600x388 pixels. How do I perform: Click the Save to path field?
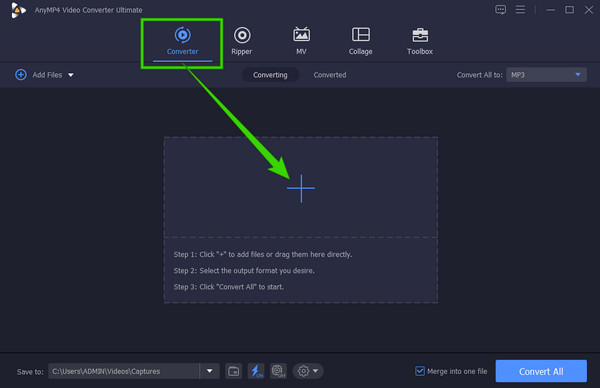click(x=124, y=371)
